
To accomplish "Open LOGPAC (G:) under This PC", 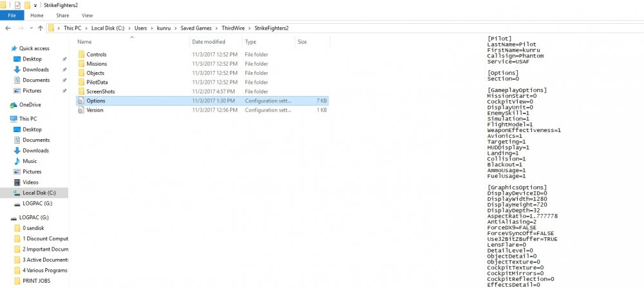I will [x=37, y=204].
